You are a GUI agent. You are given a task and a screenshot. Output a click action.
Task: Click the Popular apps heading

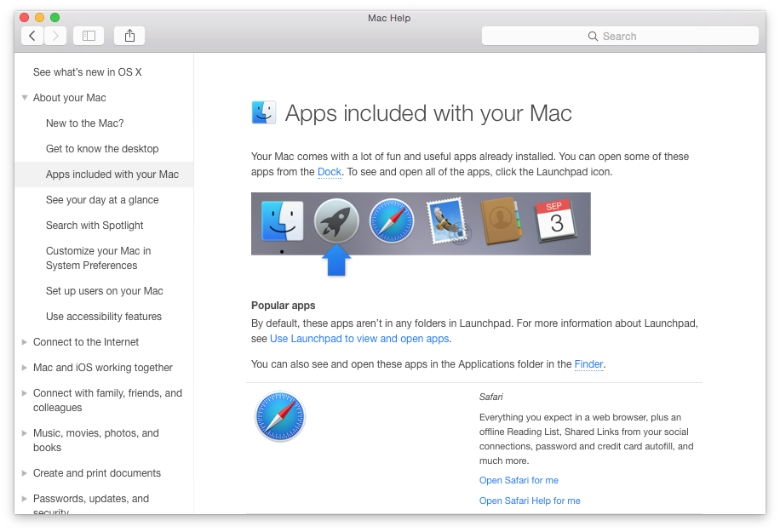click(283, 306)
